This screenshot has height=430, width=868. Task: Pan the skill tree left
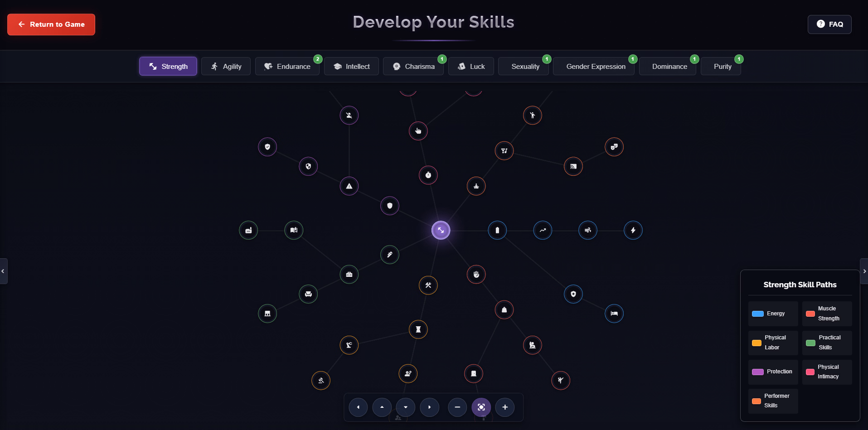coord(358,407)
